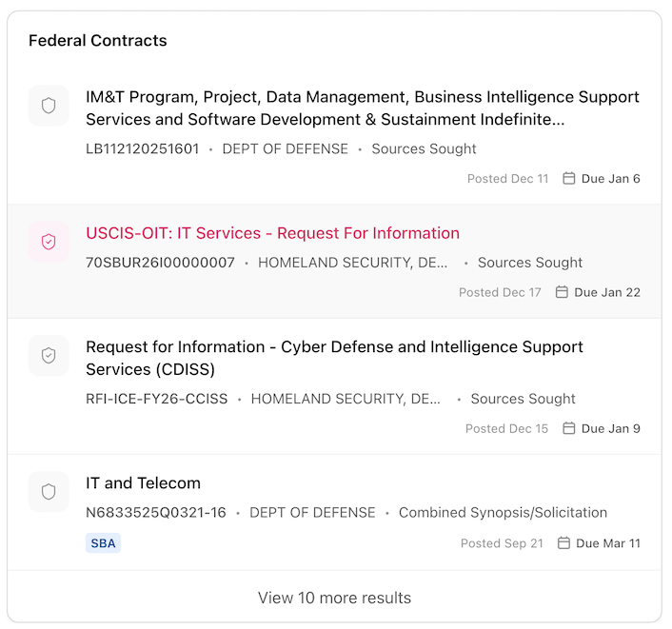Click calendar icon beside Due Jan 22
The height and width of the screenshot is (629, 672).
point(562,292)
